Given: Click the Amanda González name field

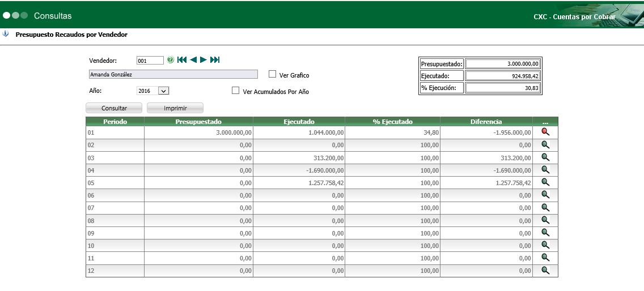Looking at the screenshot, I should coord(173,74).
